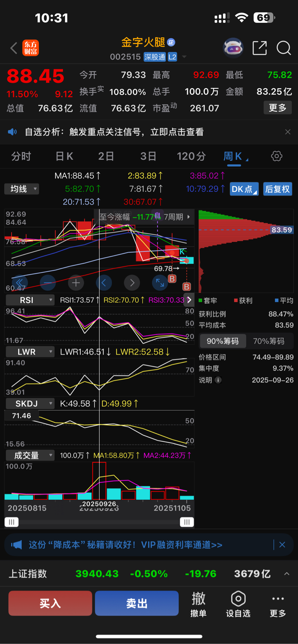The image size is (298, 644).
Task: Open the RSI indicator dropdown
Action: (x=30, y=300)
